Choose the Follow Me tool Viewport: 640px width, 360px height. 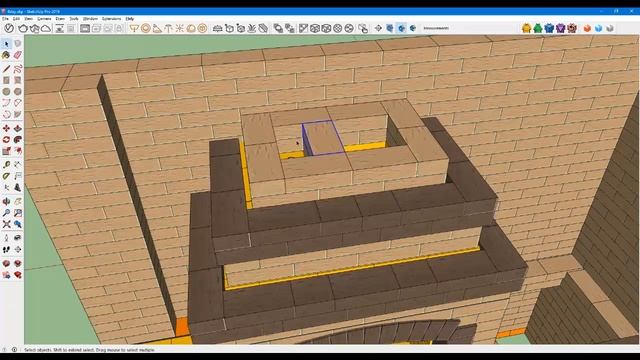pyautogui.click(x=18, y=140)
